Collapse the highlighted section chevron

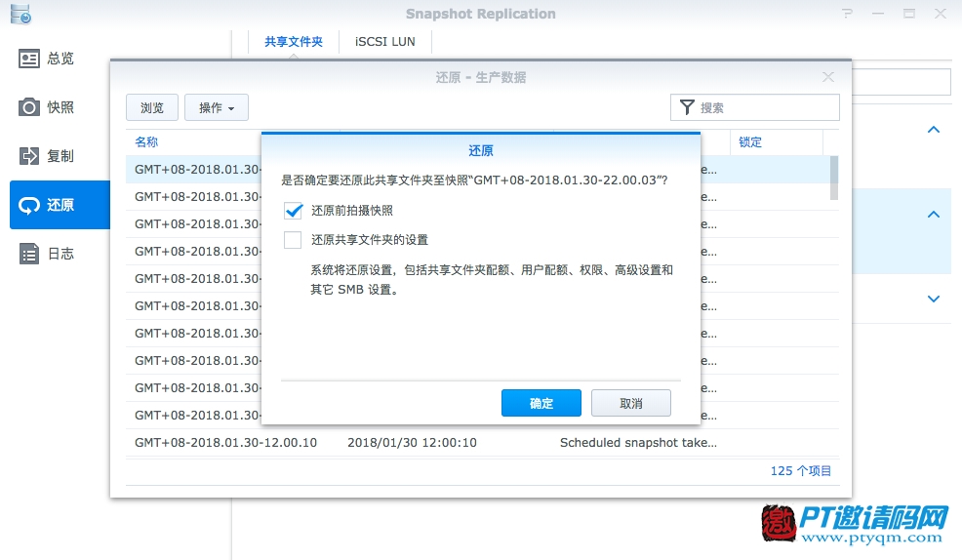coord(934,214)
